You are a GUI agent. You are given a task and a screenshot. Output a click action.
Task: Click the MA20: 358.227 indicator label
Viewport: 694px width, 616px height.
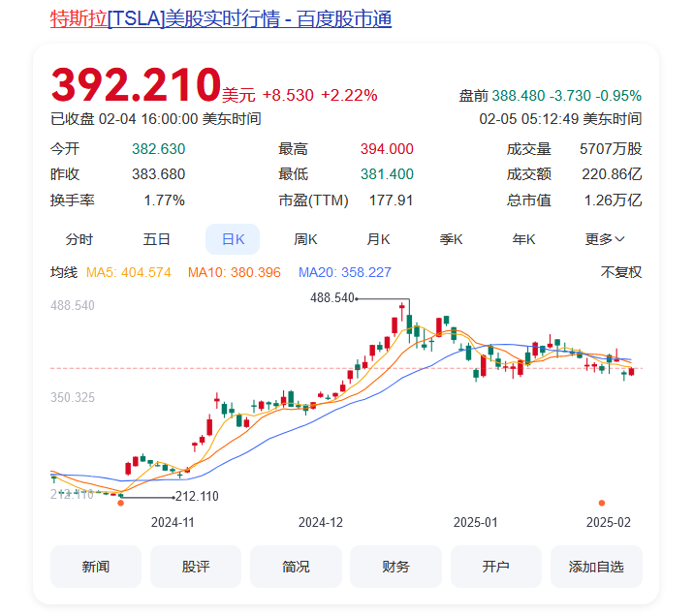pyautogui.click(x=345, y=272)
